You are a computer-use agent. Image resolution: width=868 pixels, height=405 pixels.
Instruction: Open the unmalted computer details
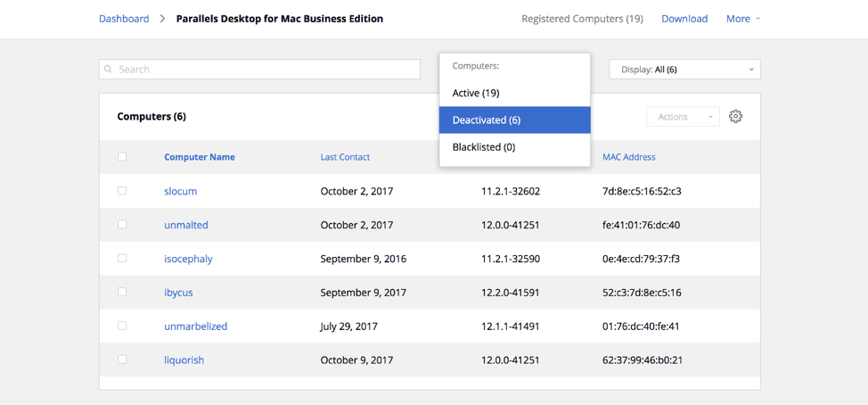[x=186, y=225]
